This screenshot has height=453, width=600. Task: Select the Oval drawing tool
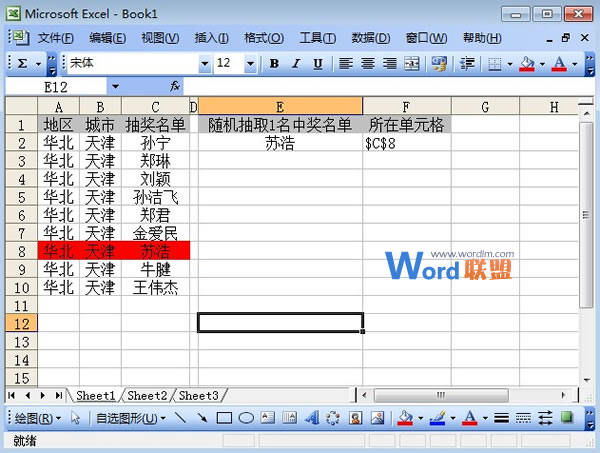tap(246, 418)
